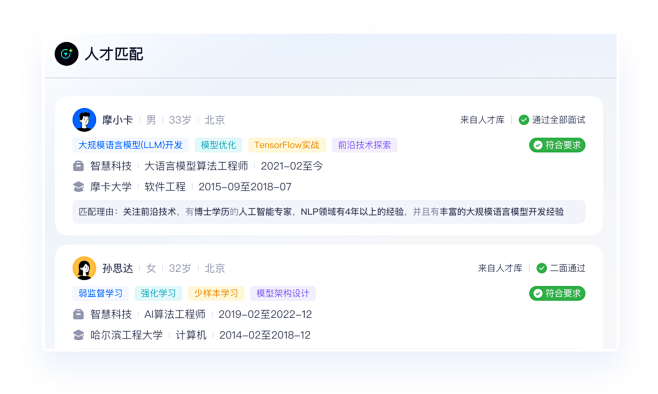The width and height of the screenshot is (658, 394).
Task: Click the 哈尔滨工程大学 school name
Action: tap(126, 335)
